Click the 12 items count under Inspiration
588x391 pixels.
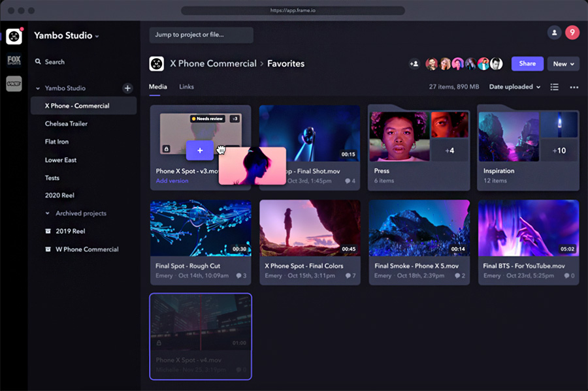point(495,181)
